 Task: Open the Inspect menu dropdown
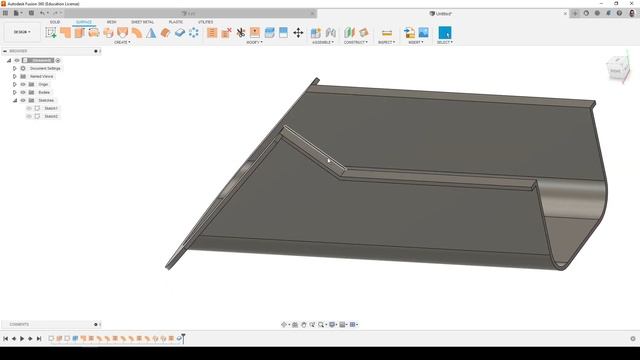click(387, 42)
